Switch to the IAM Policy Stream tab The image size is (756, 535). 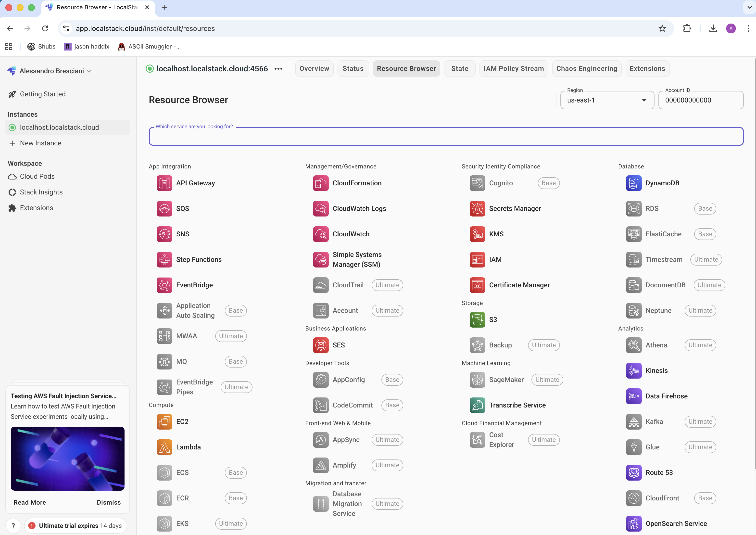tap(513, 68)
